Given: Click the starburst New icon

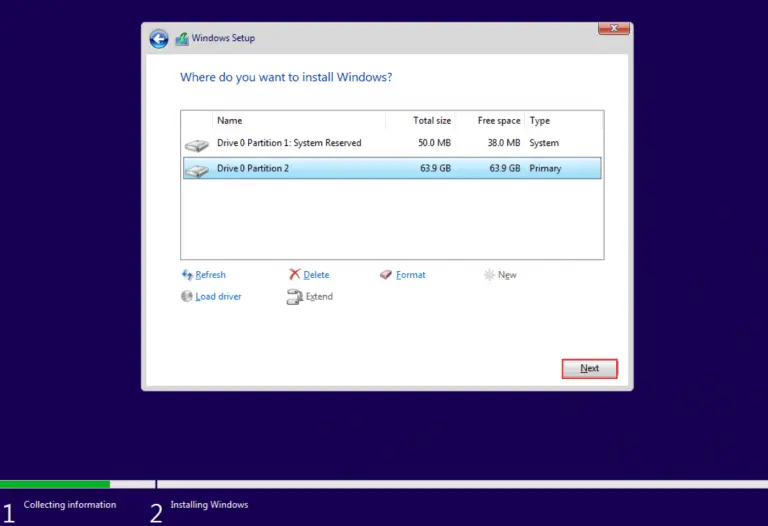Looking at the screenshot, I should pyautogui.click(x=489, y=275).
